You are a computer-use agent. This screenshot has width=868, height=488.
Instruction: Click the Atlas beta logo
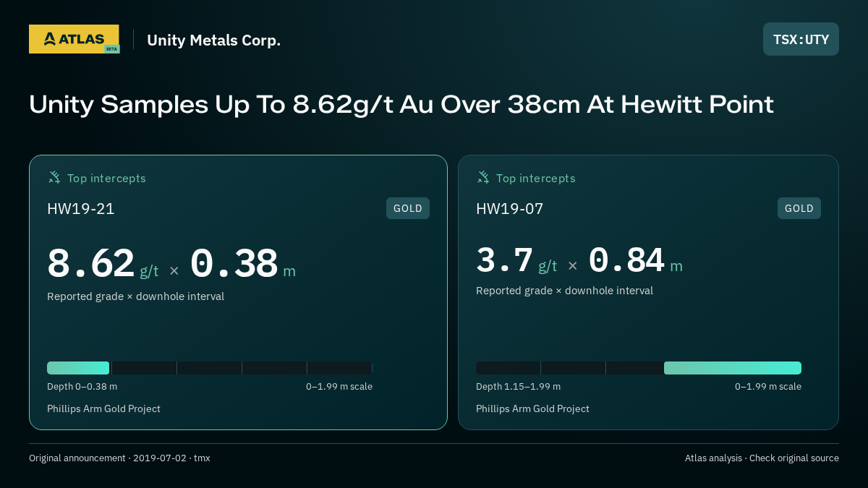[x=74, y=39]
